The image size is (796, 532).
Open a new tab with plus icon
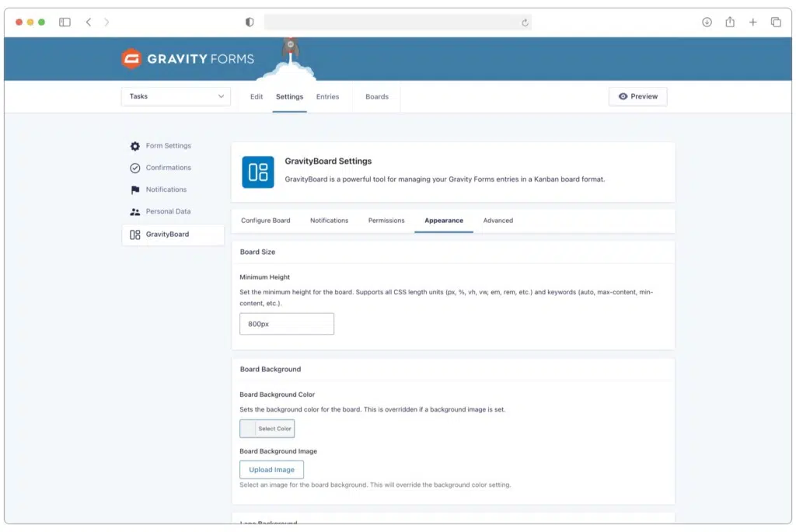752,23
